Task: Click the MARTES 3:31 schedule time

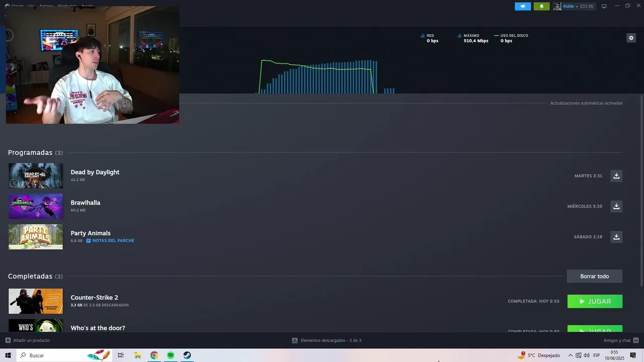Action: pyautogui.click(x=588, y=176)
